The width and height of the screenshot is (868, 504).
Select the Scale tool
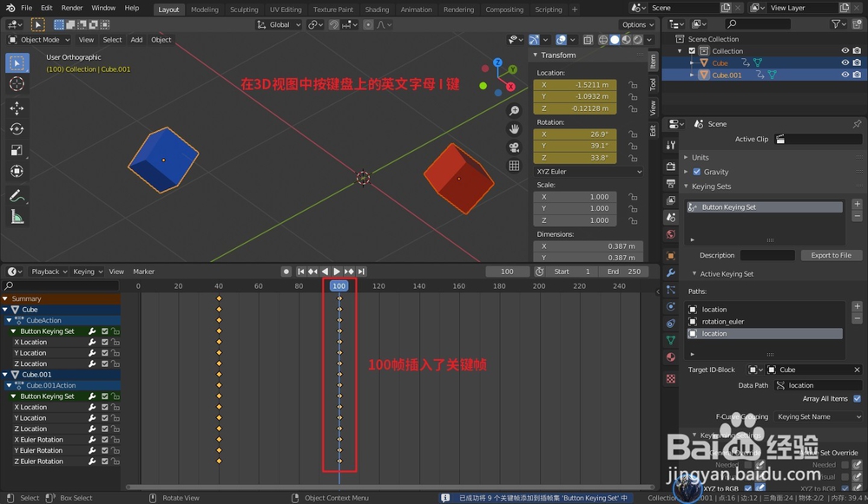pyautogui.click(x=16, y=150)
